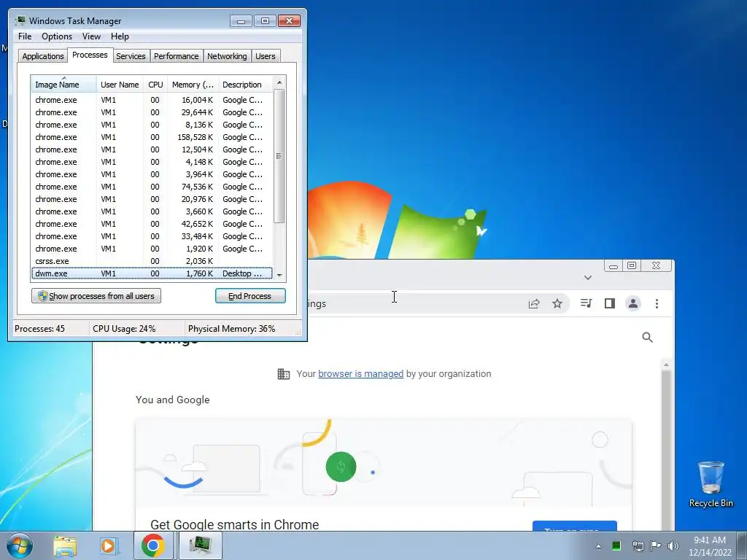Click the taskbar clock showing 9:41 AM
The width and height of the screenshot is (747, 560).
tap(710, 546)
